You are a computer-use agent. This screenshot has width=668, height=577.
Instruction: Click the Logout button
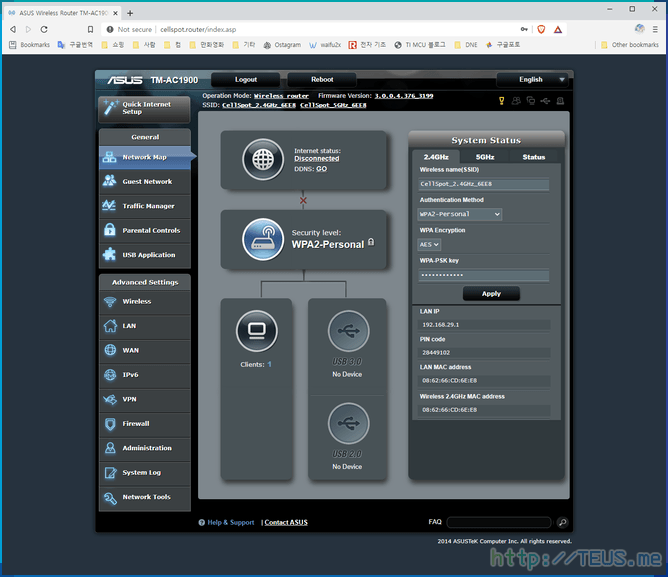245,80
